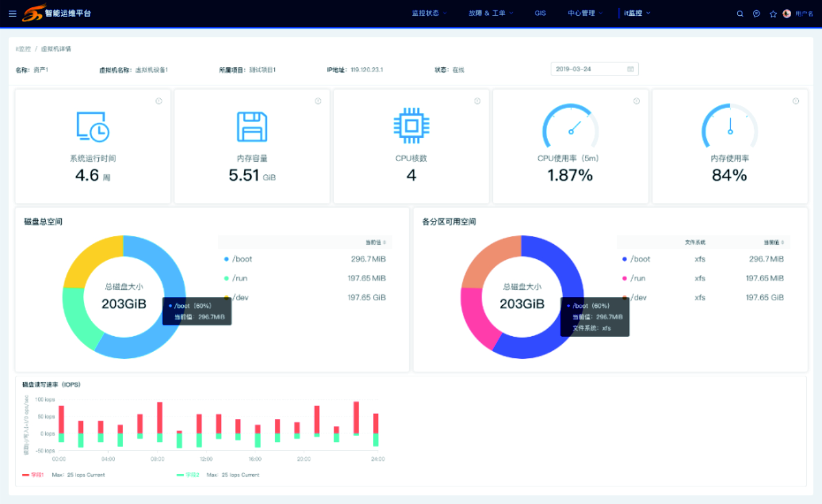The image size is (822, 504).
Task: Open the hamburger menu in top-left corner
Action: pyautogui.click(x=12, y=13)
